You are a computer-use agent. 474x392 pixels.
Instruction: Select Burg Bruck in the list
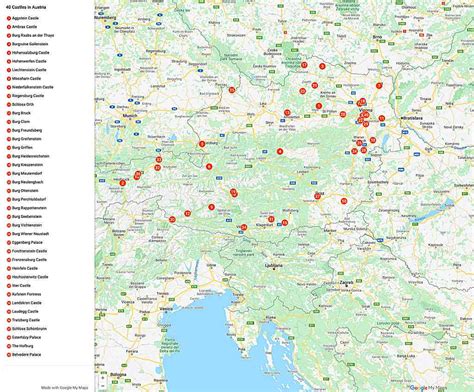(x=21, y=113)
